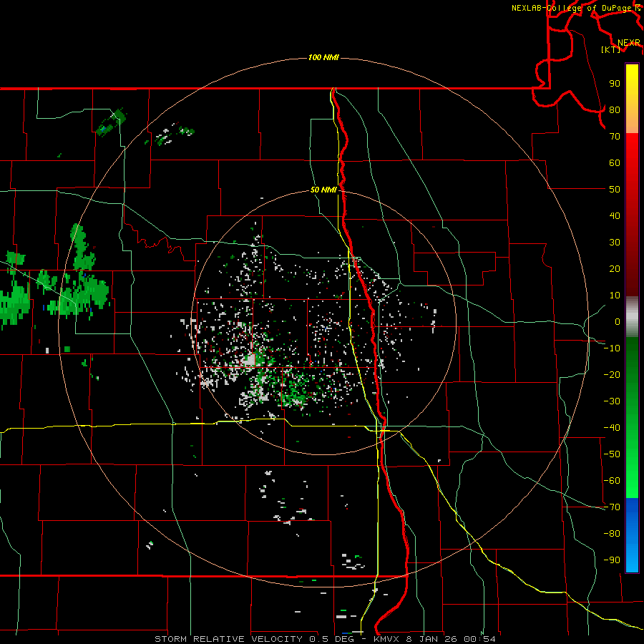Click the 90 value on velocity scale
This screenshot has width=644, height=644.
coord(615,84)
